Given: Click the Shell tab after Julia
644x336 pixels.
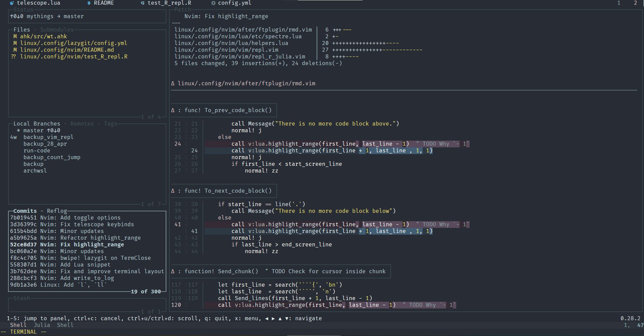Looking at the screenshot, I should coord(65,325).
